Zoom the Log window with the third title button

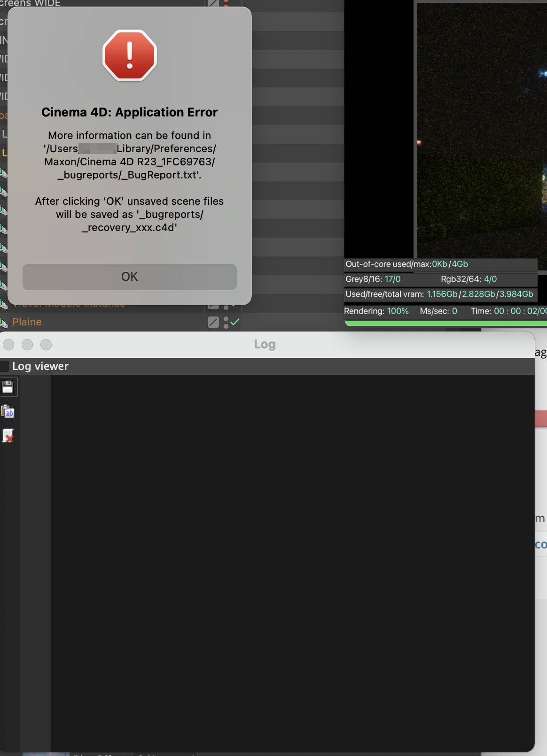[46, 345]
